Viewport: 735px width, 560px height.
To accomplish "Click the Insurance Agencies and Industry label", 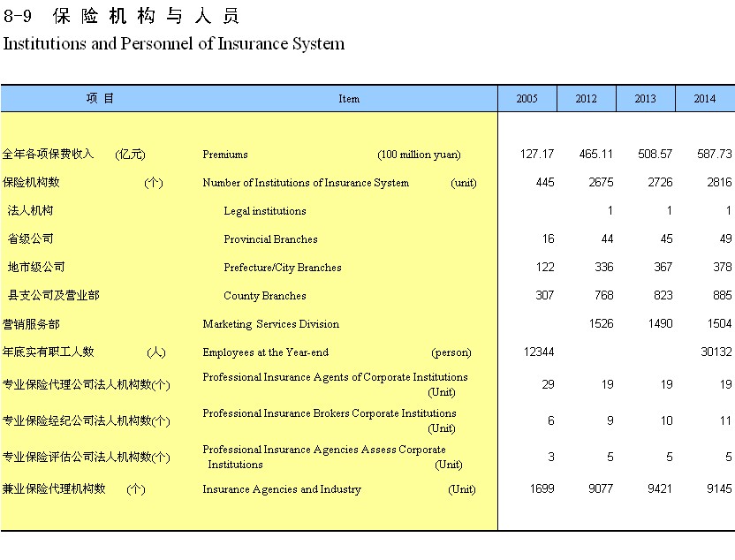I will click(x=282, y=489).
